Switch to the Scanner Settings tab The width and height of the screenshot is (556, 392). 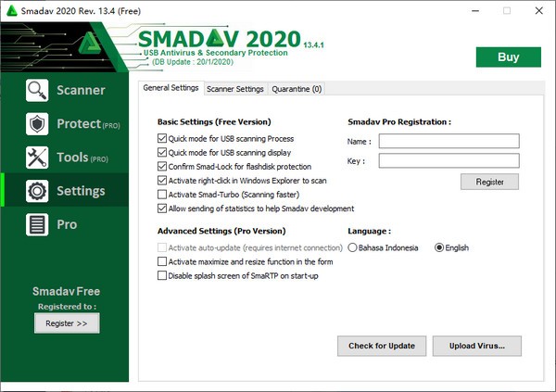(234, 89)
